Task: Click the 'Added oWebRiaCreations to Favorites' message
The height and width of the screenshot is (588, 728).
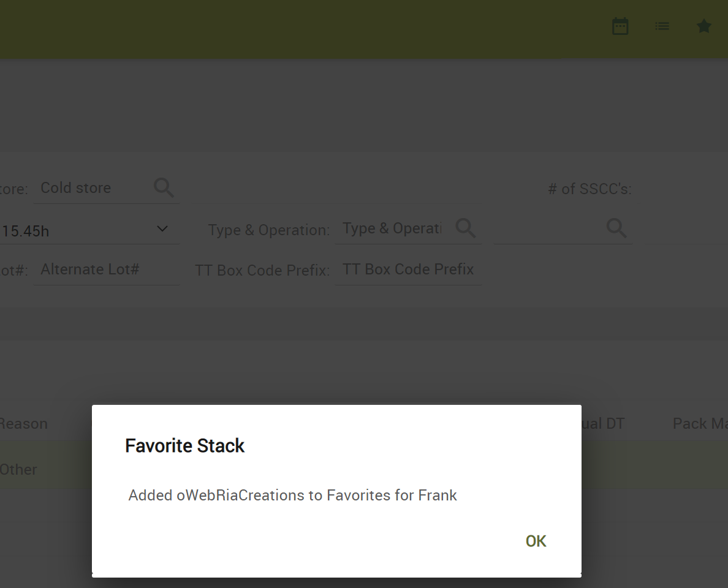Action: pyautogui.click(x=292, y=495)
